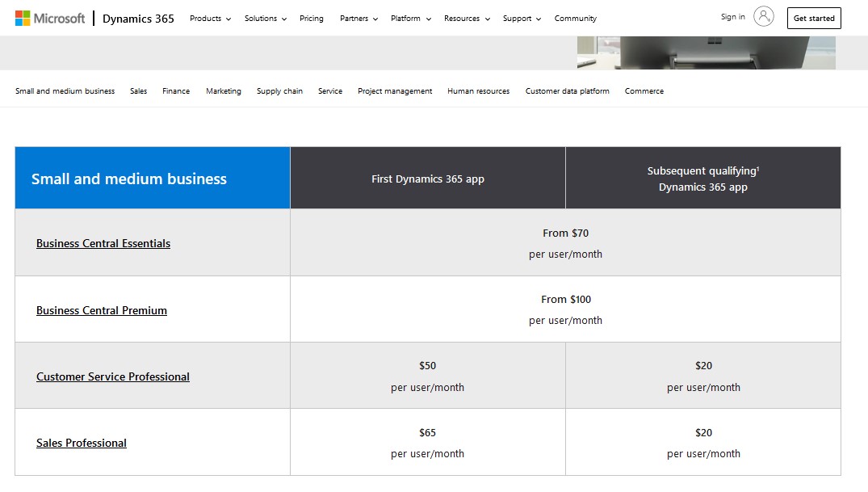Select the Finance category tab

(x=176, y=90)
